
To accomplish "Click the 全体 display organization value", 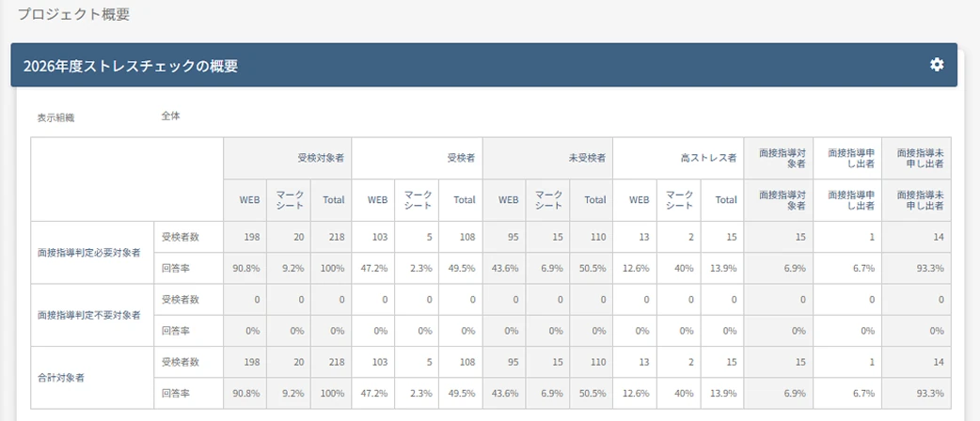I will [x=170, y=117].
